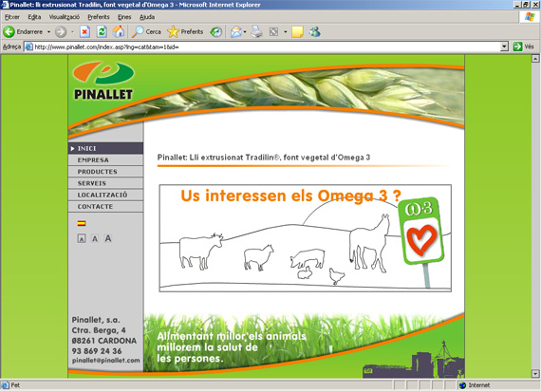Click the mail envelope icon
This screenshot has height=392, width=541.
236,31
